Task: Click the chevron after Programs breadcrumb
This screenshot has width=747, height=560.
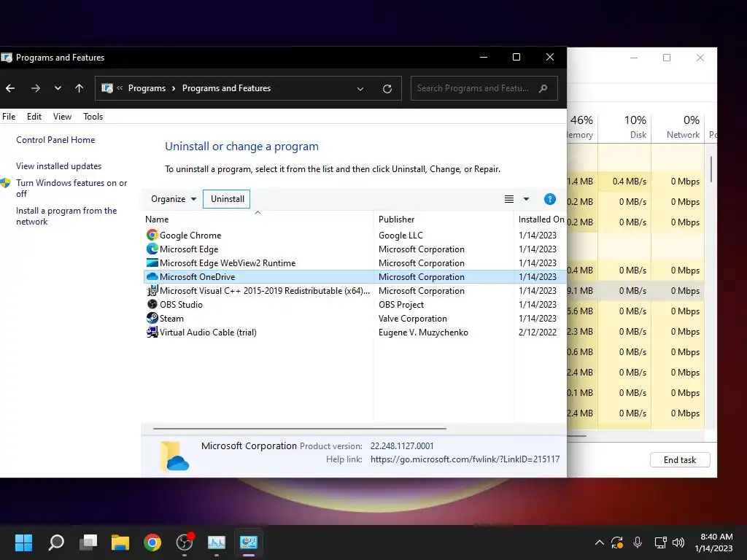Action: [174, 88]
